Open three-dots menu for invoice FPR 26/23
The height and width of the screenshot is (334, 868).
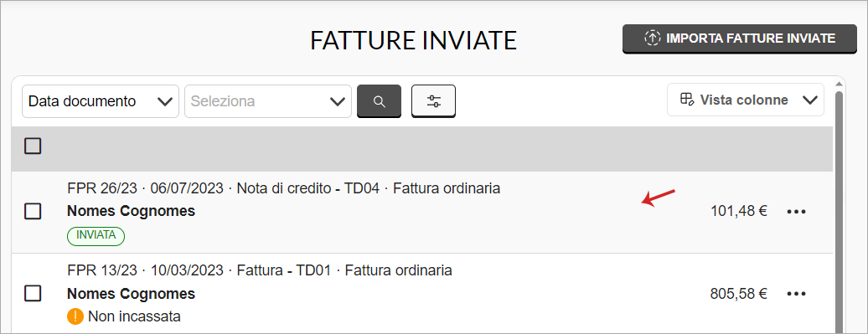pos(796,211)
